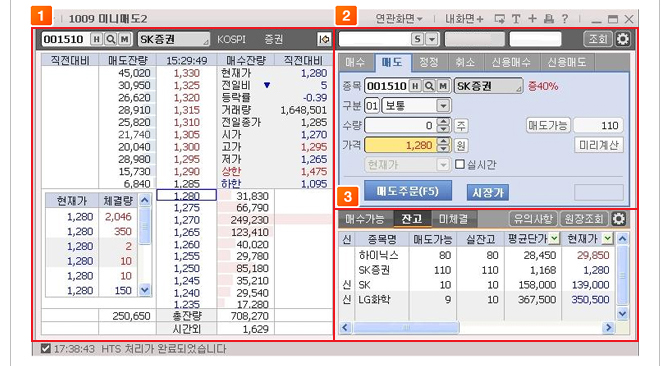Click the 원 unit button beside price
Screen dimensions: 670x366
pos(460,145)
